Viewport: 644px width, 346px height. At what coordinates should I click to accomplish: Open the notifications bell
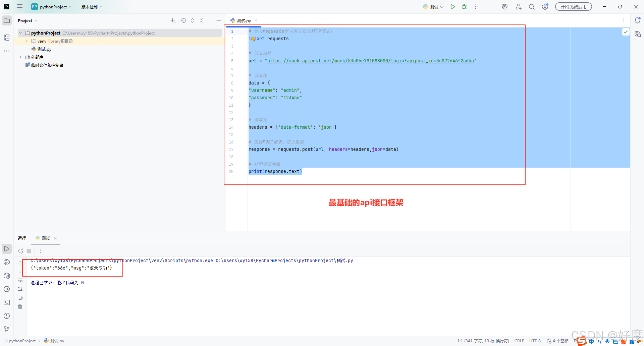click(x=637, y=20)
